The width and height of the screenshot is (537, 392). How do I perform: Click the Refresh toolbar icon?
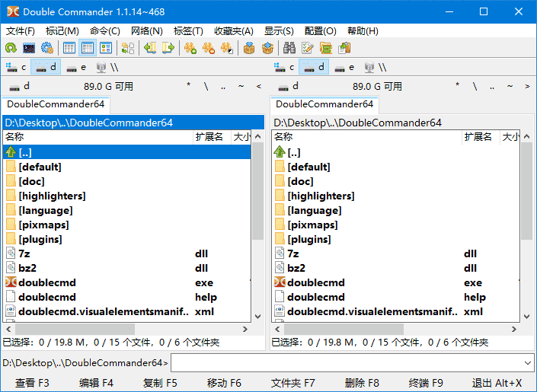pos(11,48)
